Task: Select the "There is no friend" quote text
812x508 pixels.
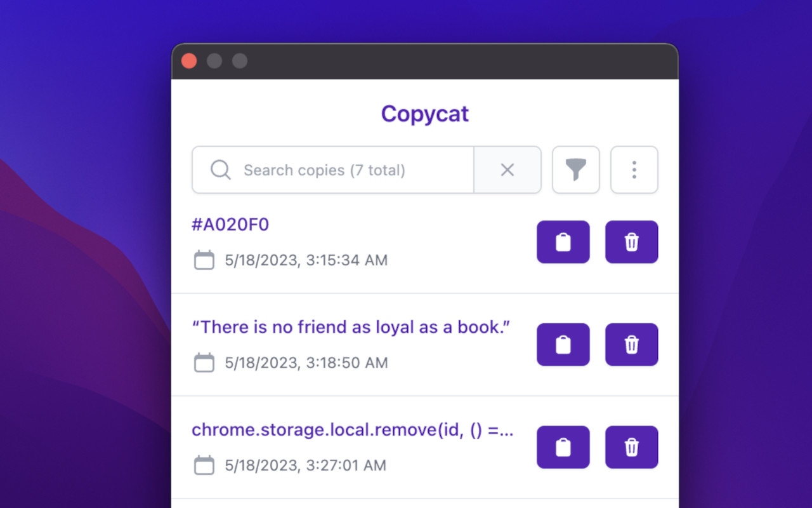Action: click(351, 327)
